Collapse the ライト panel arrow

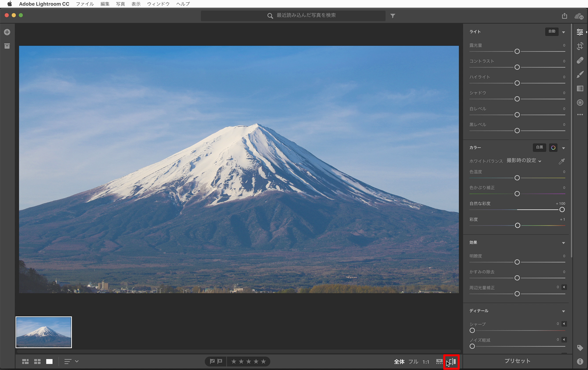pos(563,32)
